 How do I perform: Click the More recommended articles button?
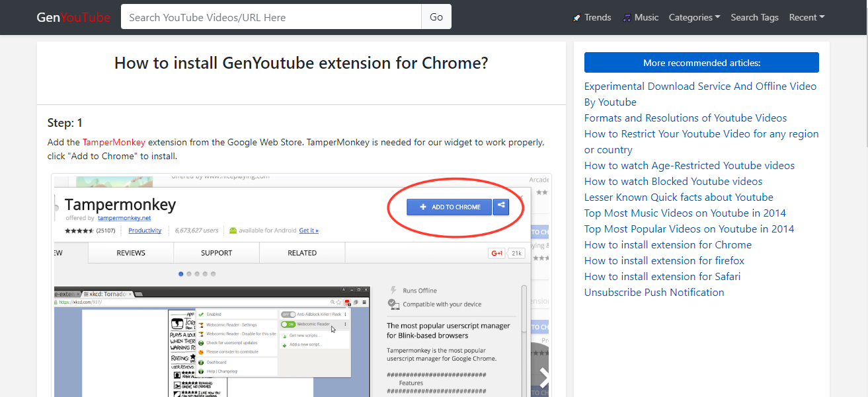click(x=701, y=63)
